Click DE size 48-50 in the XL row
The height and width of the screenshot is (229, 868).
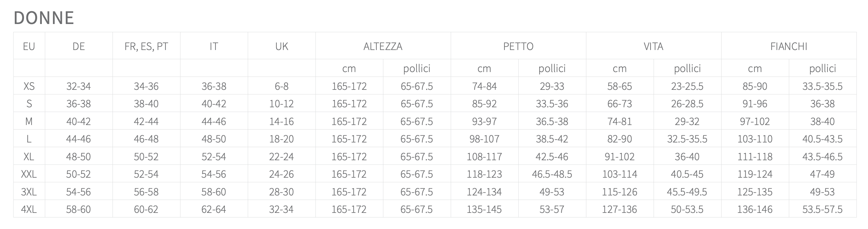point(79,157)
